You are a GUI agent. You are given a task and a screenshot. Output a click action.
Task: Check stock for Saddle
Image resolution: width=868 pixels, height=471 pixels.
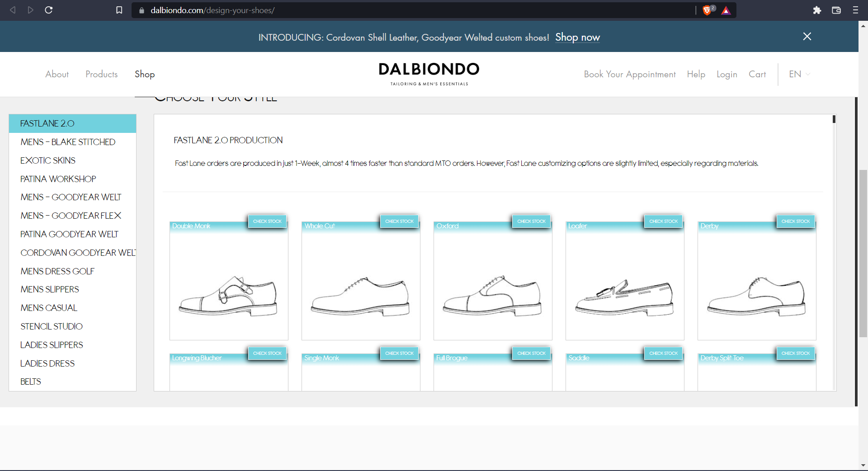[663, 353]
